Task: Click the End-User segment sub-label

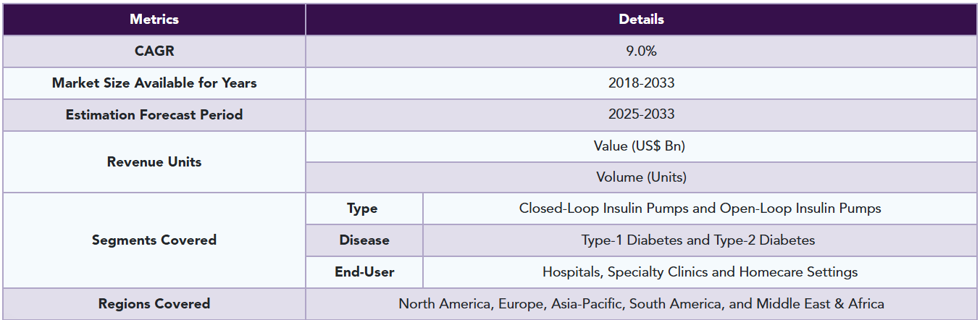Action: [364, 272]
